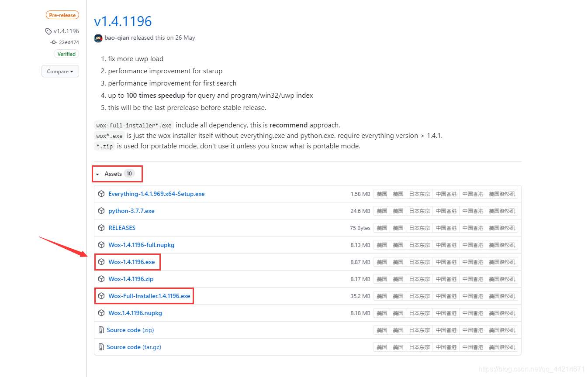Choose 美国洛杉矶 mirror for Source code (zip)
Screen dimensions: 588x377
coord(502,330)
